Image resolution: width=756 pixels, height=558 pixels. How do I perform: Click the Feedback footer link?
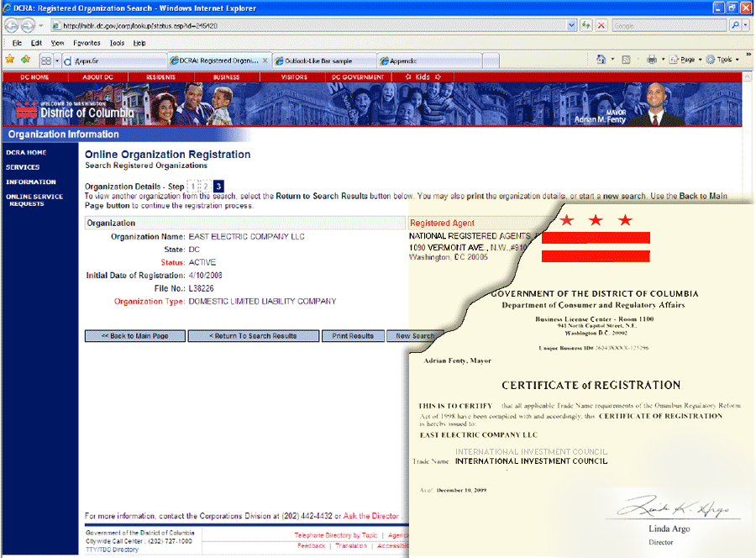click(x=311, y=545)
